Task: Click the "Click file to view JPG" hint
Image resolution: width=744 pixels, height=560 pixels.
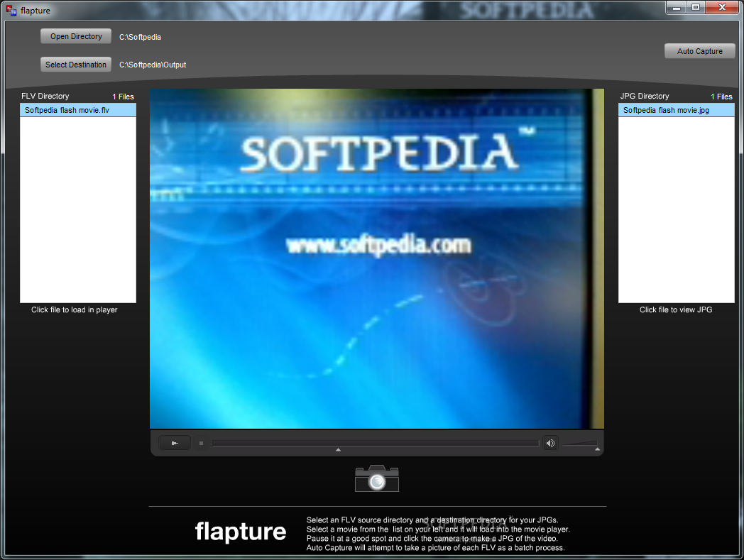Action: [676, 309]
